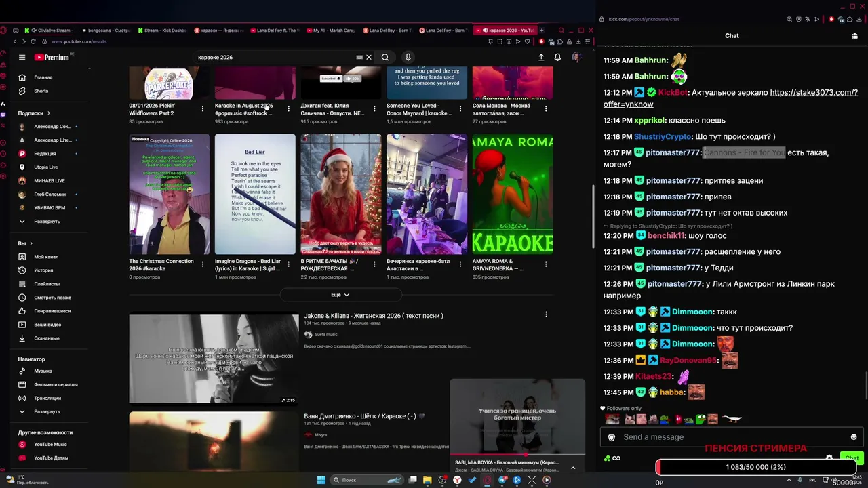Go to YouTube Premium home logo

(x=52, y=58)
